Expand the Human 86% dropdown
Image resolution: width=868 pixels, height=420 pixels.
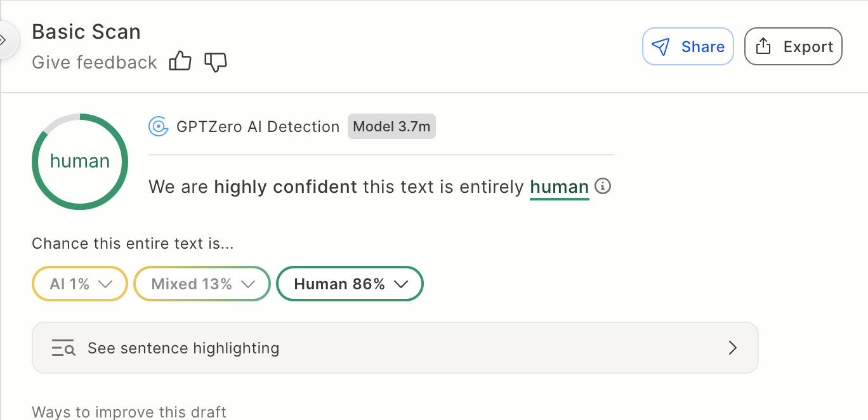[350, 284]
